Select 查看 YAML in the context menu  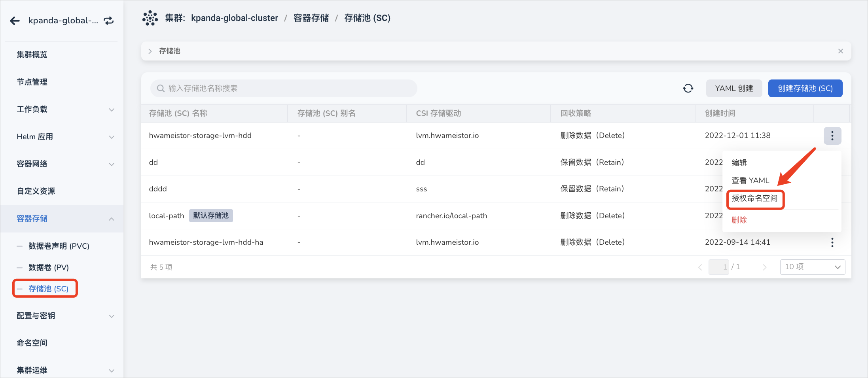pos(750,180)
